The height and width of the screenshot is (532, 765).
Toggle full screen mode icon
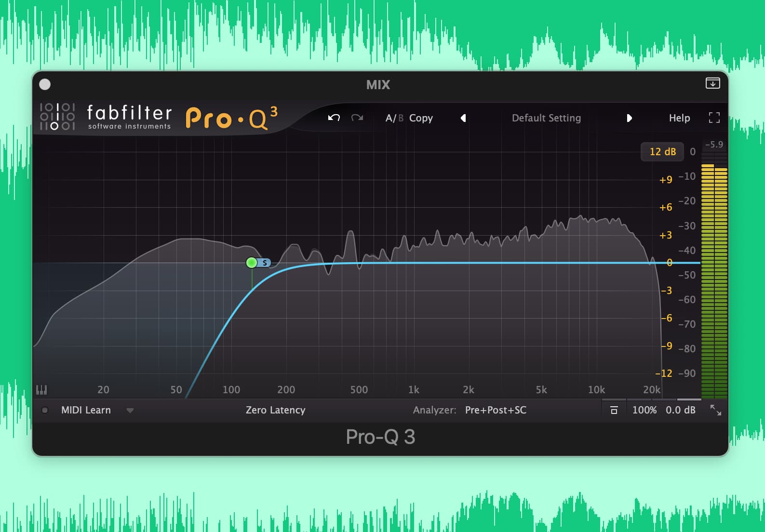coord(714,118)
